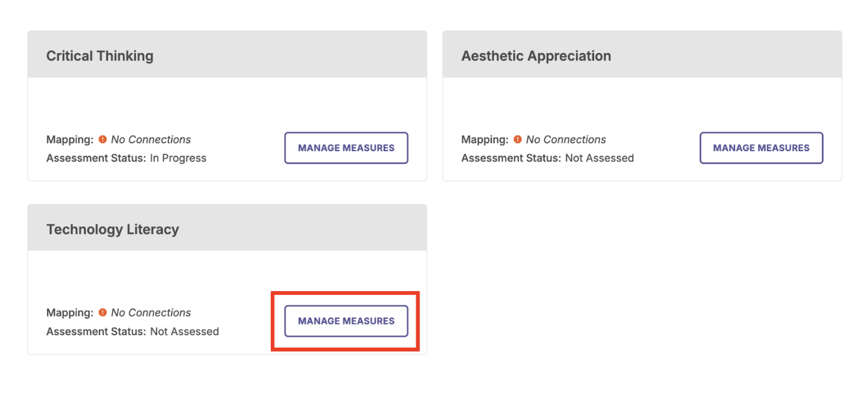Select the Critical Thinking card title

pos(100,56)
